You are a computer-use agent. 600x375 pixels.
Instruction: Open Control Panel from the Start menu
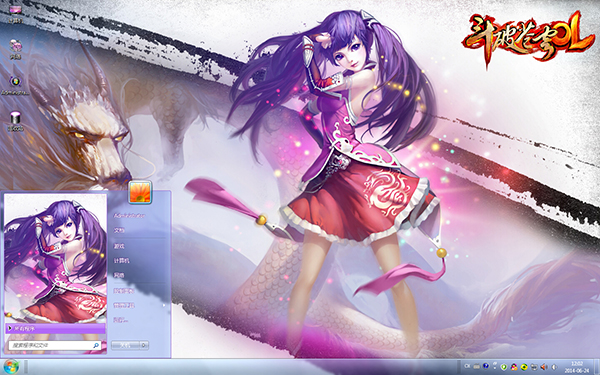click(x=123, y=291)
